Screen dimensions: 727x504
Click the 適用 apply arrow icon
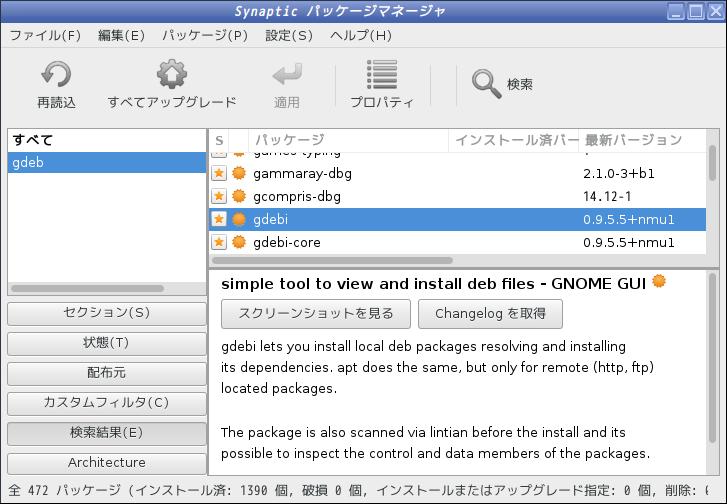point(287,74)
